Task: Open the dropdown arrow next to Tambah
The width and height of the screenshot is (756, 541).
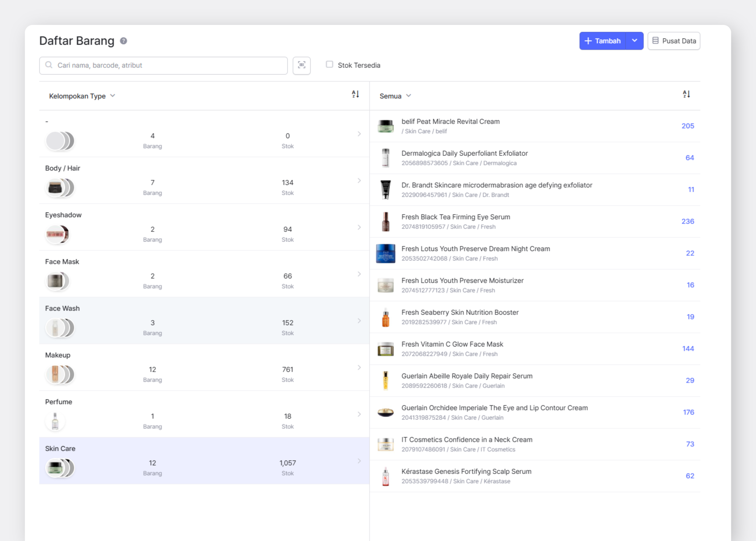Action: pos(635,41)
